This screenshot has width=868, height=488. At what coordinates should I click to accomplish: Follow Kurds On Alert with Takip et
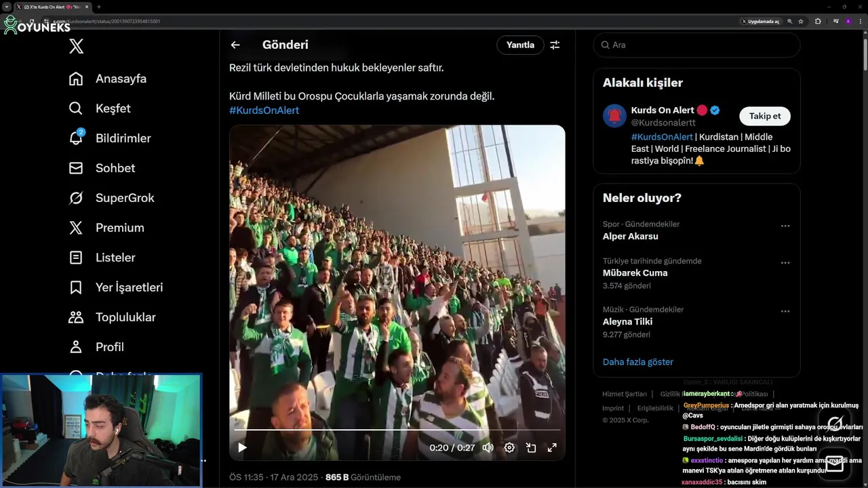pos(765,116)
